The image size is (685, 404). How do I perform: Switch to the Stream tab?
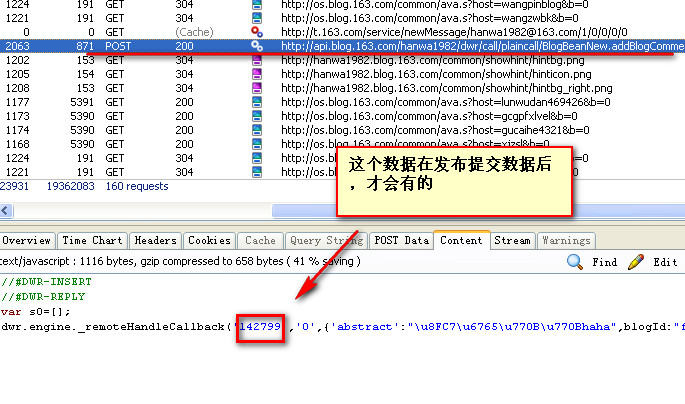point(512,240)
